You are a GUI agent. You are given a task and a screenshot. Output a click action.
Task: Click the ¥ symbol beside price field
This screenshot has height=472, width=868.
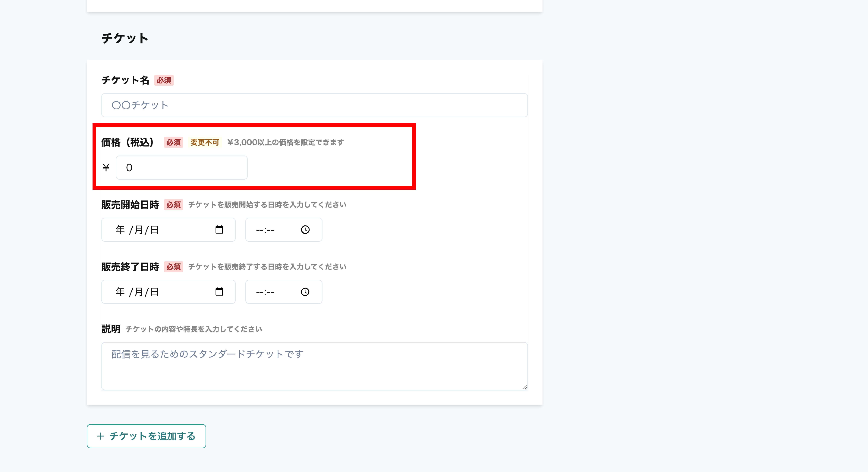[106, 167]
